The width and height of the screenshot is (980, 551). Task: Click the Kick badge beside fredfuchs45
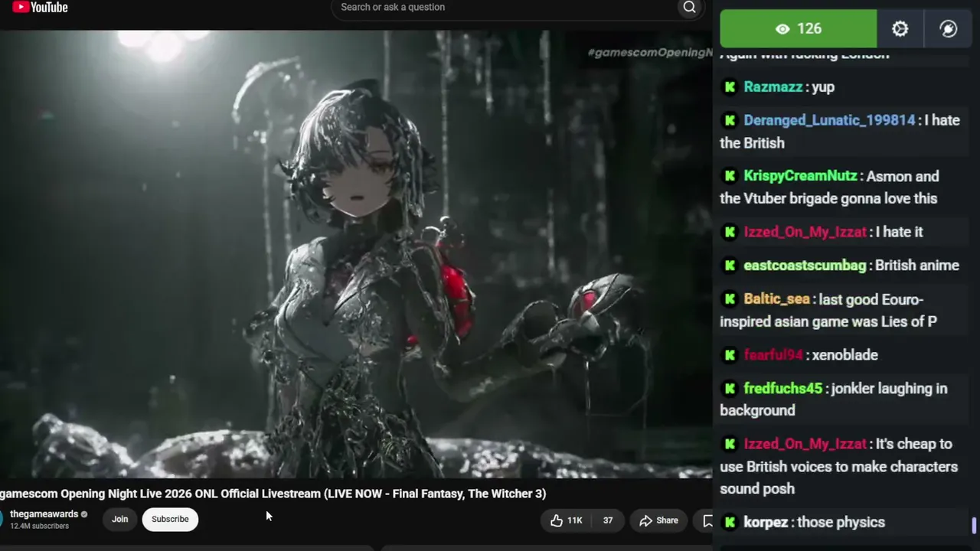pos(730,389)
